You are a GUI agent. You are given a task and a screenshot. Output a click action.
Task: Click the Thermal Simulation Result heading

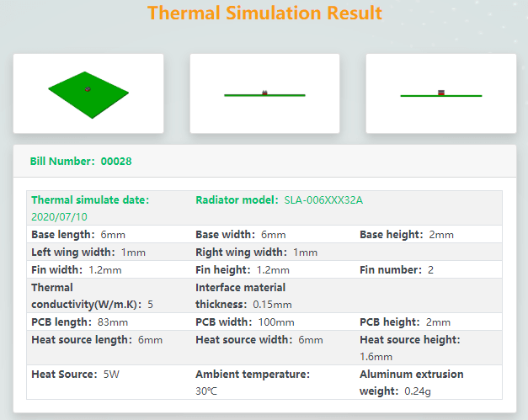tap(264, 13)
